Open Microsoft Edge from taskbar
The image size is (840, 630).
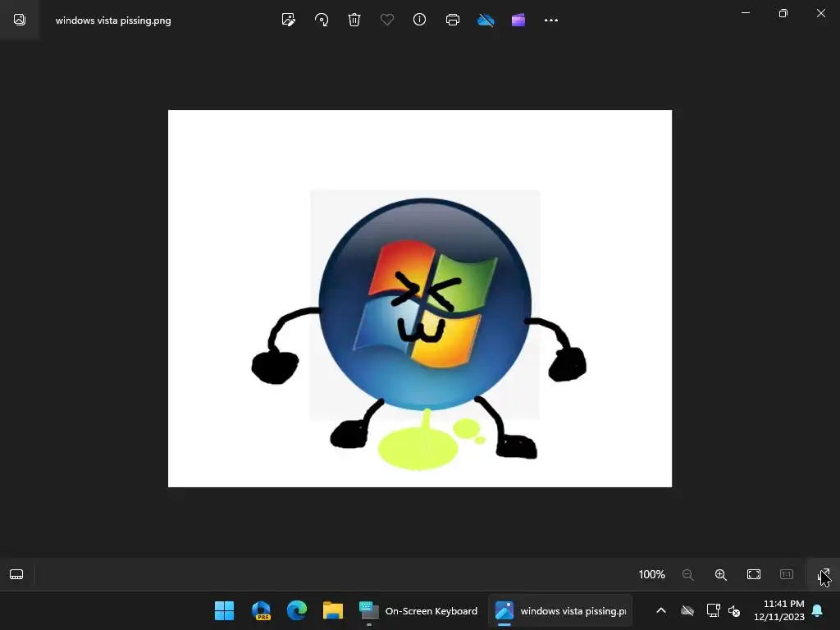[x=297, y=610]
